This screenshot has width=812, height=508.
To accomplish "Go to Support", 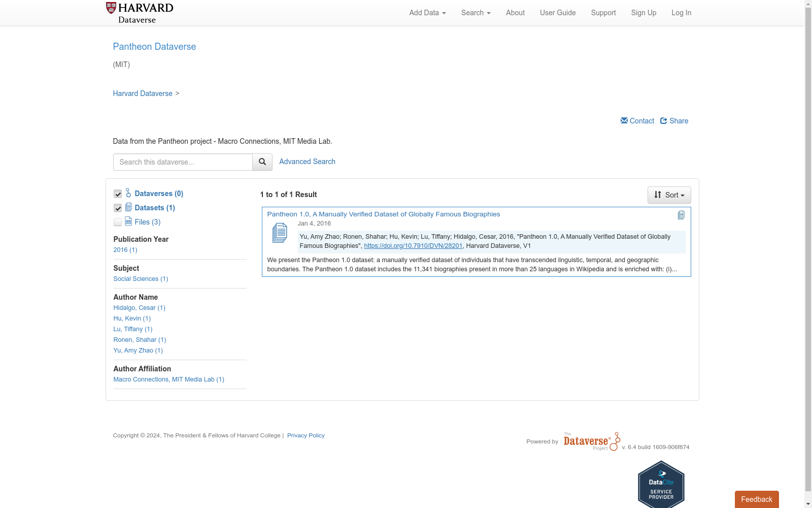I will [603, 13].
